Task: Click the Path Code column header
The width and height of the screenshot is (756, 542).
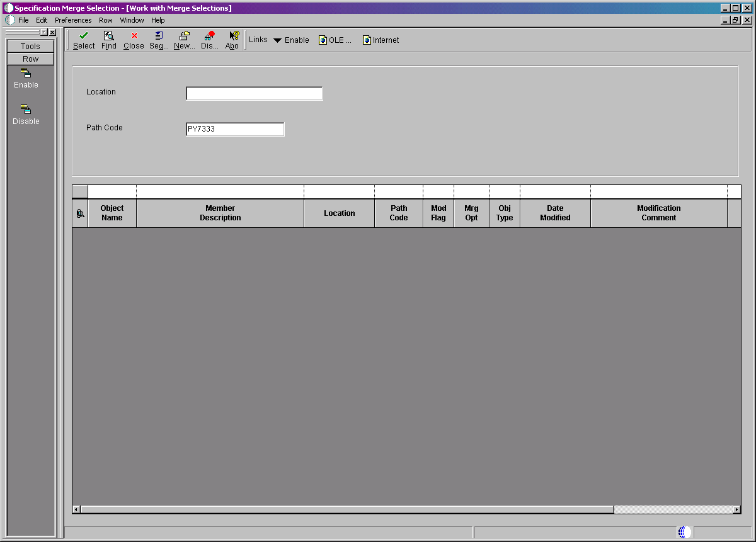Action: point(399,213)
